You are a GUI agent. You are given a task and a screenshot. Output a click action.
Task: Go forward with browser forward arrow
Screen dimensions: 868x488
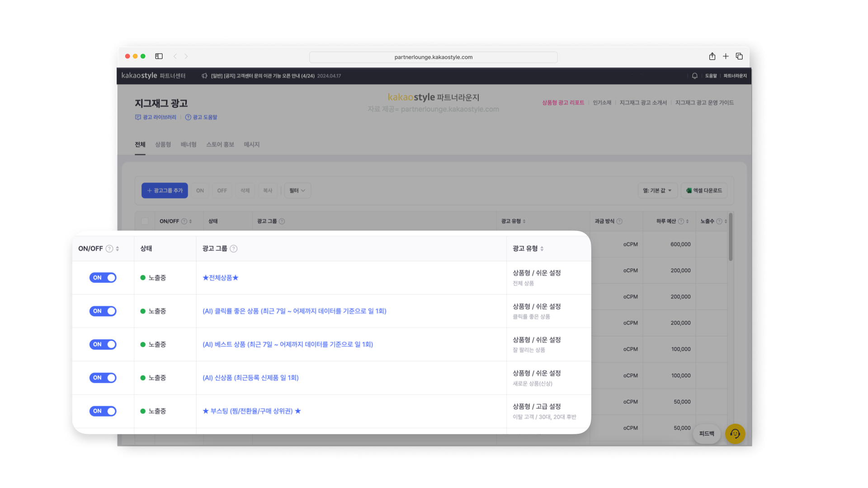point(186,56)
